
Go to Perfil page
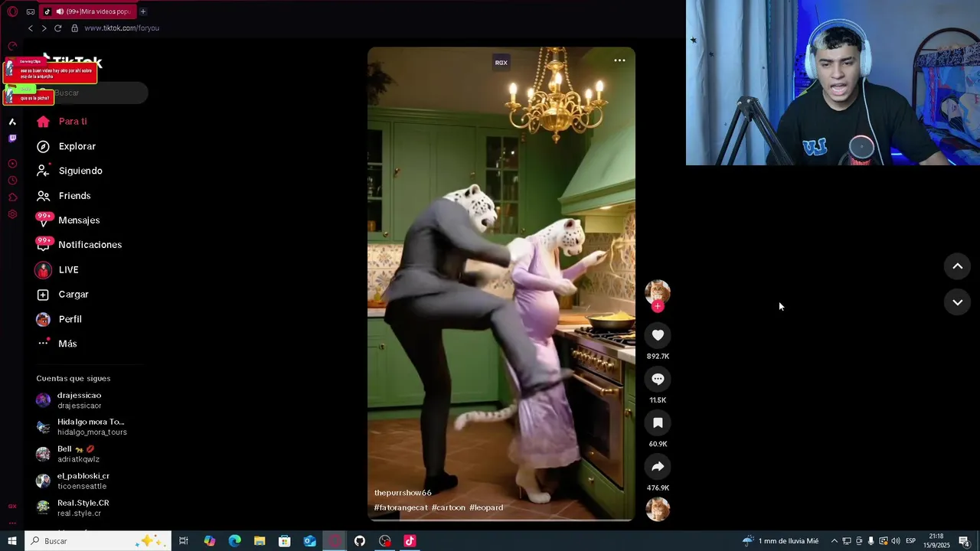pyautogui.click(x=59, y=319)
